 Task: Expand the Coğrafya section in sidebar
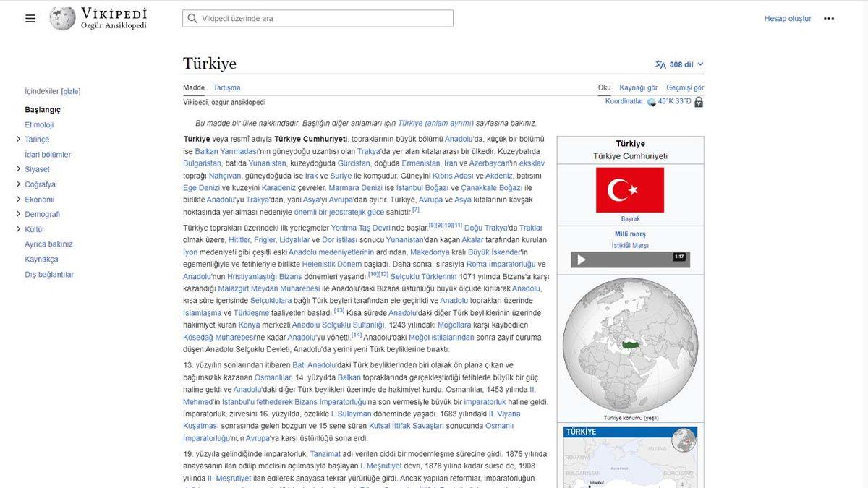[18, 184]
